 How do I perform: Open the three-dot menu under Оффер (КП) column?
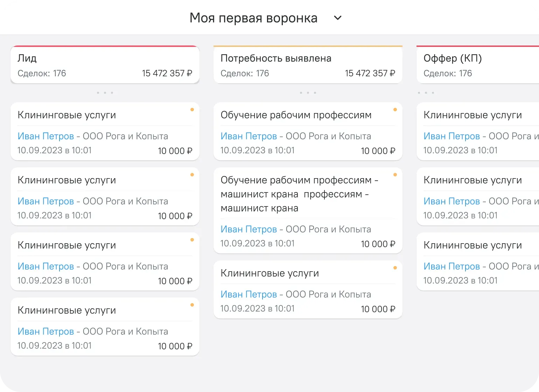point(426,92)
